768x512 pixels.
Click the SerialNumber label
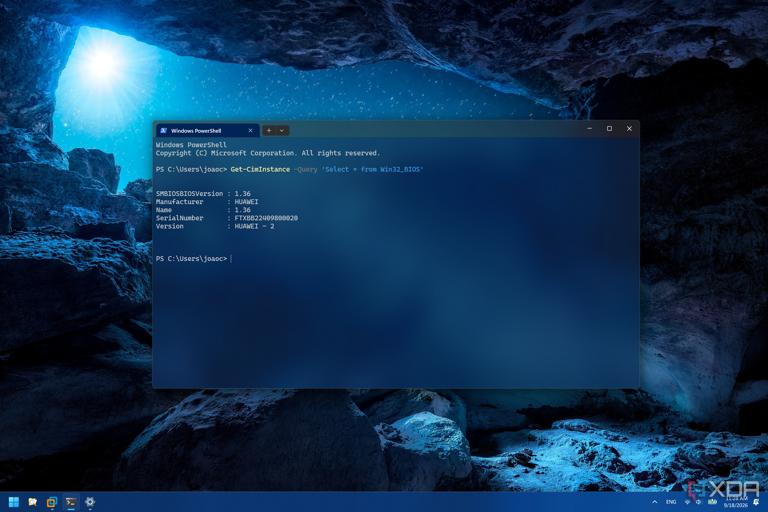179,218
